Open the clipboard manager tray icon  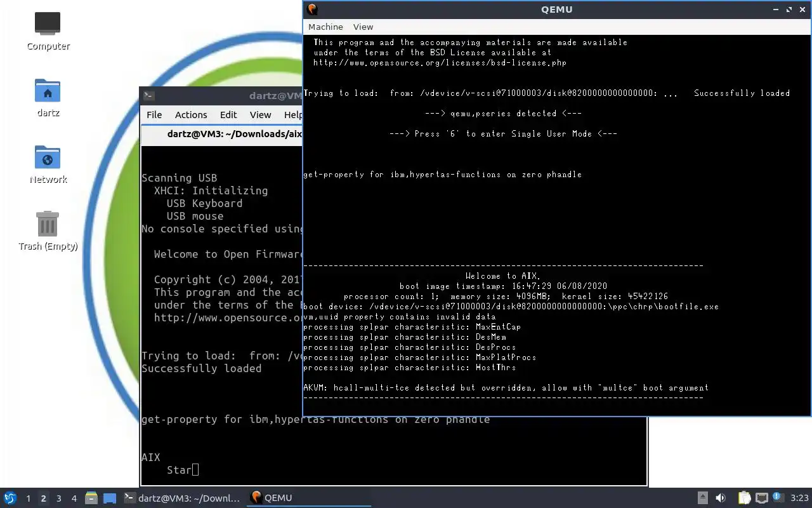coord(744,498)
